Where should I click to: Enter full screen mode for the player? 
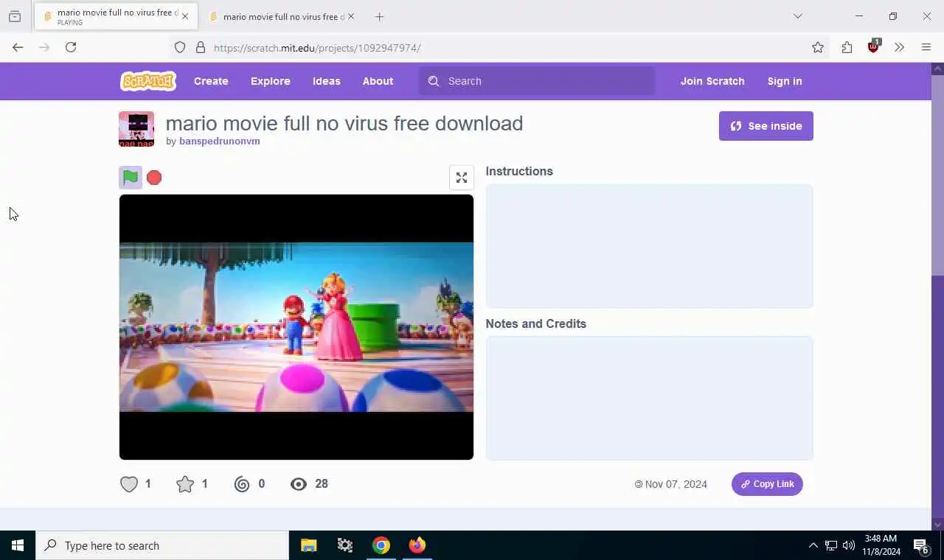[462, 178]
